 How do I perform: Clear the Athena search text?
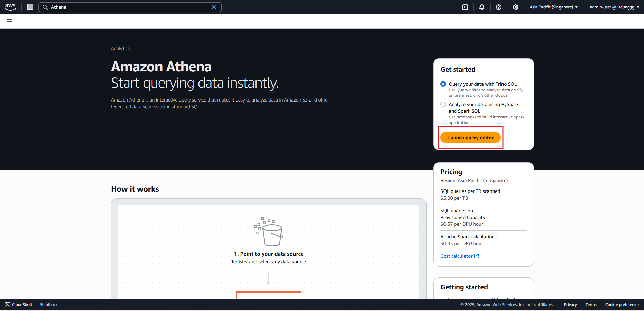coord(214,7)
